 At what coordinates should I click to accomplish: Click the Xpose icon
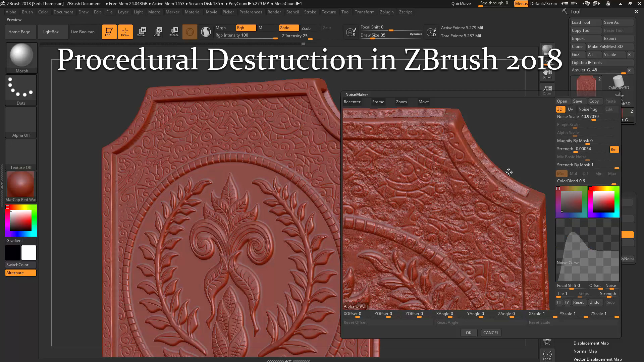click(x=547, y=355)
